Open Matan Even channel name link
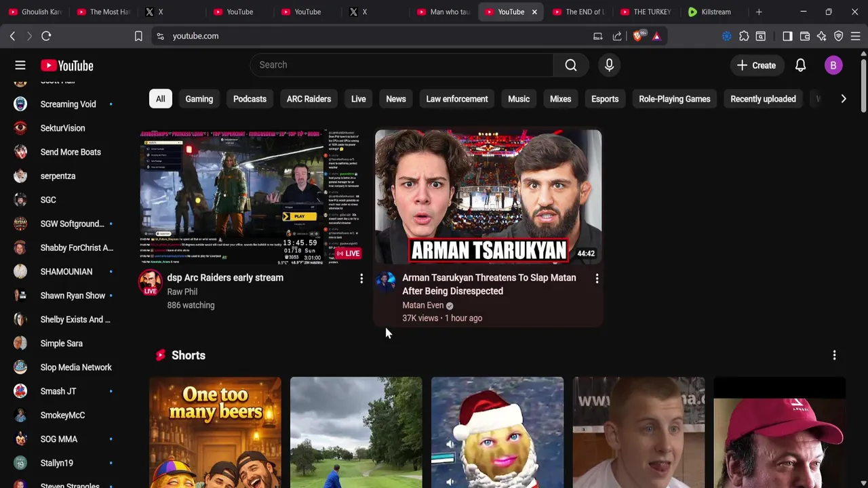Image resolution: width=868 pixels, height=488 pixels. (x=422, y=306)
